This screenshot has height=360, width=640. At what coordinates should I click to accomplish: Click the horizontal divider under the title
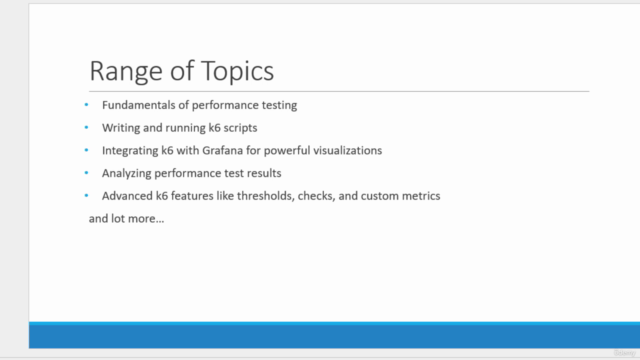pyautogui.click(x=339, y=91)
